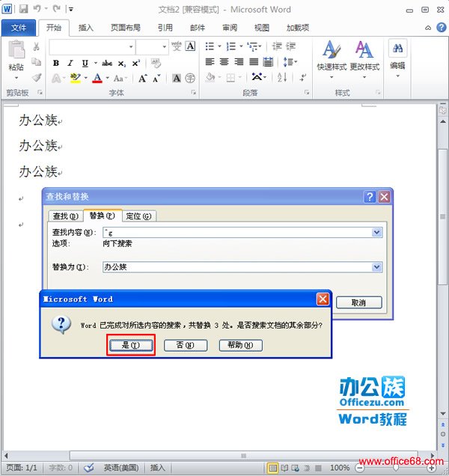Switch to the 视图 ribbon tab

tap(262, 28)
